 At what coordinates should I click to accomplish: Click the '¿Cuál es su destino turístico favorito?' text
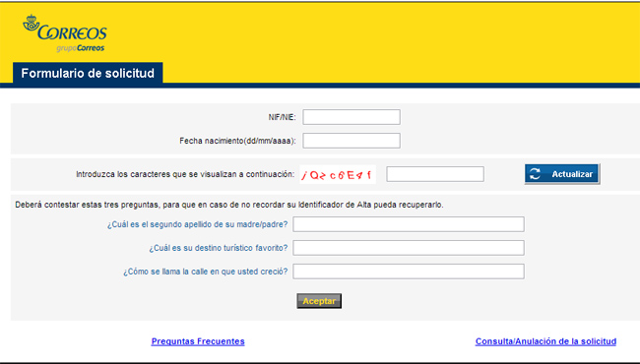point(219,248)
